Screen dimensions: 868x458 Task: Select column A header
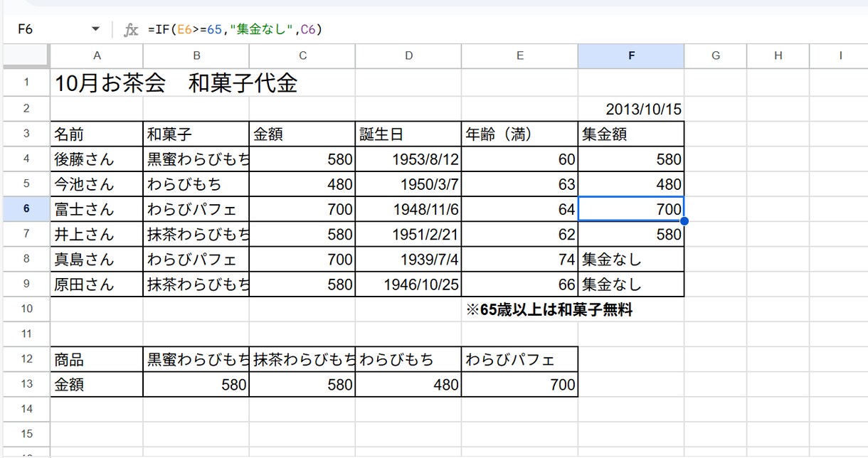coord(97,55)
